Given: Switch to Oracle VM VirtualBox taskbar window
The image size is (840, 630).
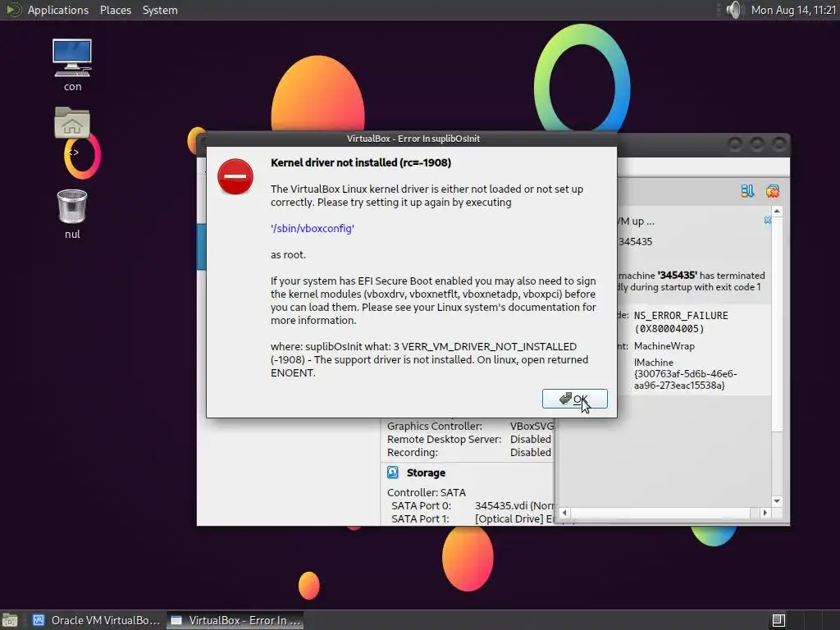Looking at the screenshot, I should [x=97, y=620].
